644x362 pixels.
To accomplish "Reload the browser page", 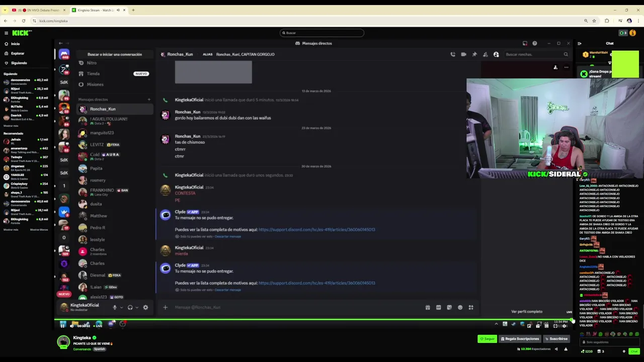I will click(24, 21).
